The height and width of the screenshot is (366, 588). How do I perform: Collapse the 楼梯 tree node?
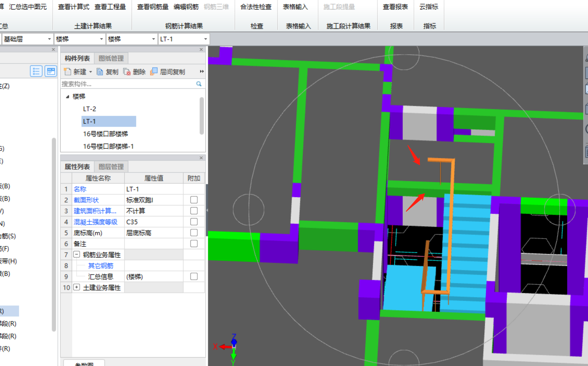(67, 96)
